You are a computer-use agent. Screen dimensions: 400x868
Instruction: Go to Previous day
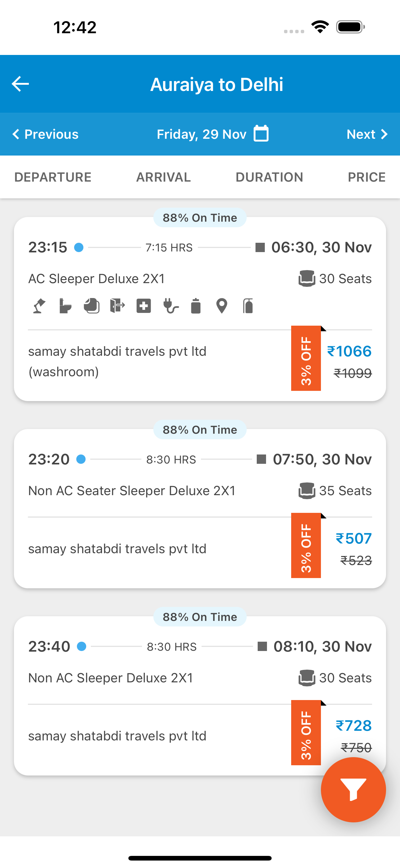pos(46,134)
